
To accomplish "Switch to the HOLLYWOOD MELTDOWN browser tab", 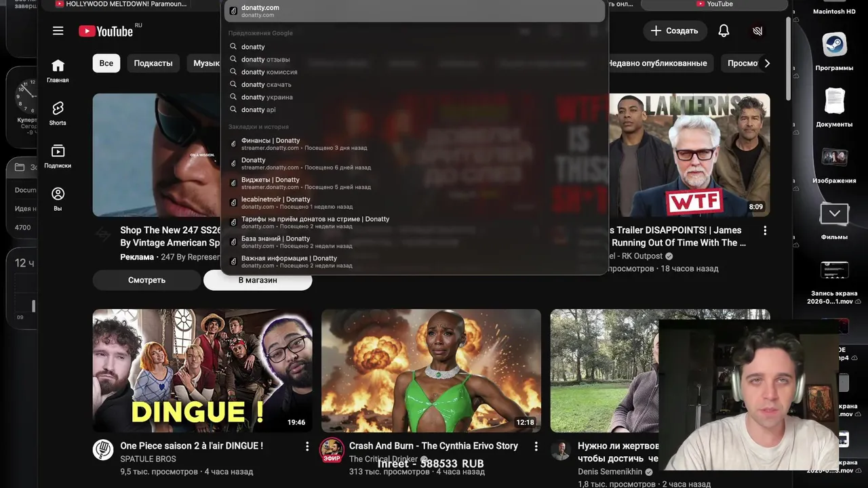I will pos(121,4).
